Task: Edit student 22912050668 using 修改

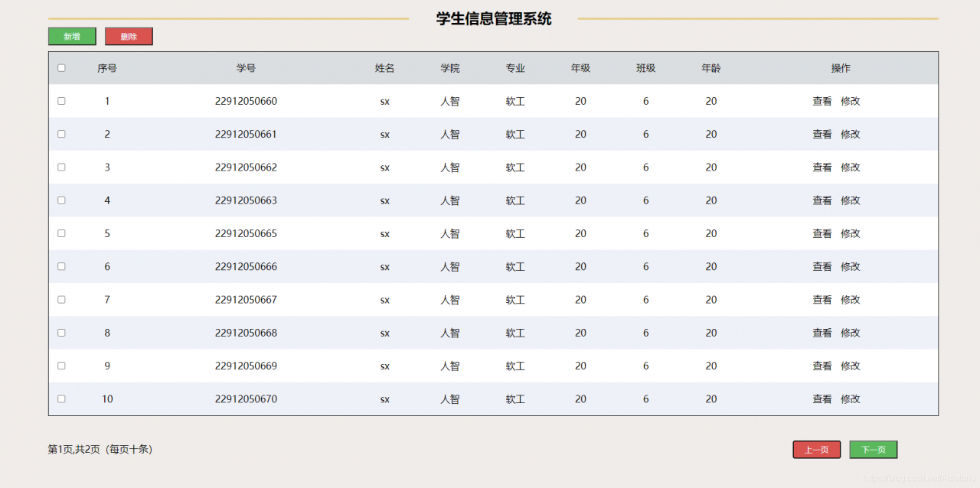Action: [x=851, y=333]
